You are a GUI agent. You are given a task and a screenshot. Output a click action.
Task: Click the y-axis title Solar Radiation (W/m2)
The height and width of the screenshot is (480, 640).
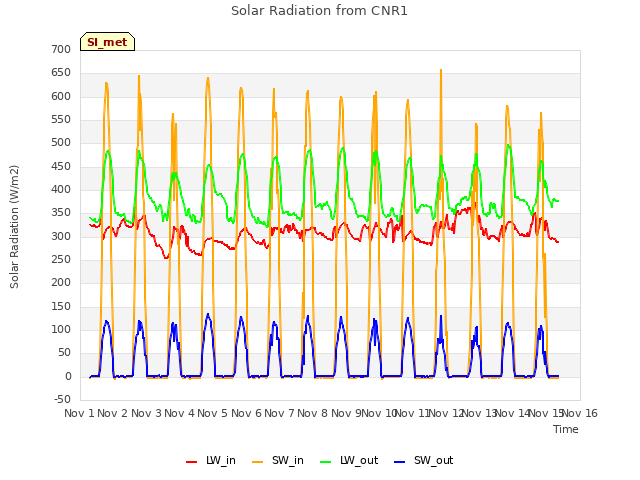tap(14, 227)
